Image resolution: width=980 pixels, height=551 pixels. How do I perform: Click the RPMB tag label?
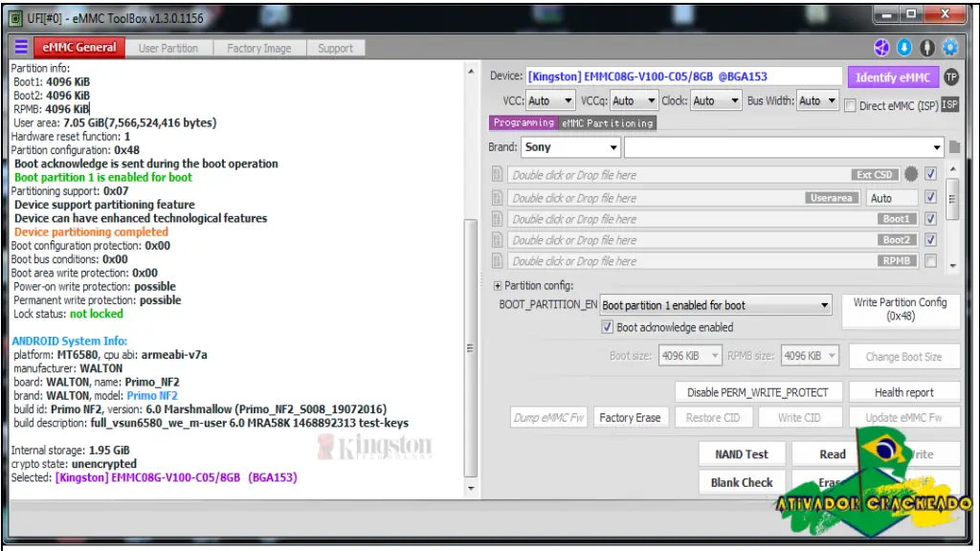coord(896,261)
